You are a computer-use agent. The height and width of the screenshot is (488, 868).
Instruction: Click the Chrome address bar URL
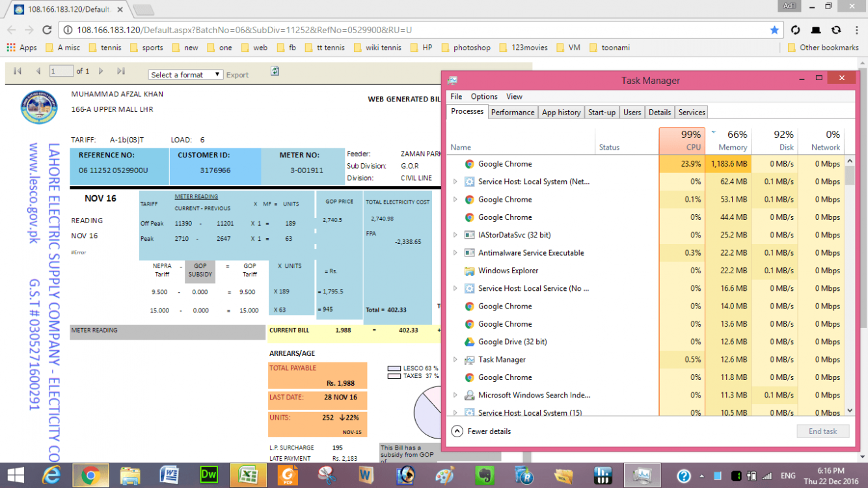click(x=244, y=30)
